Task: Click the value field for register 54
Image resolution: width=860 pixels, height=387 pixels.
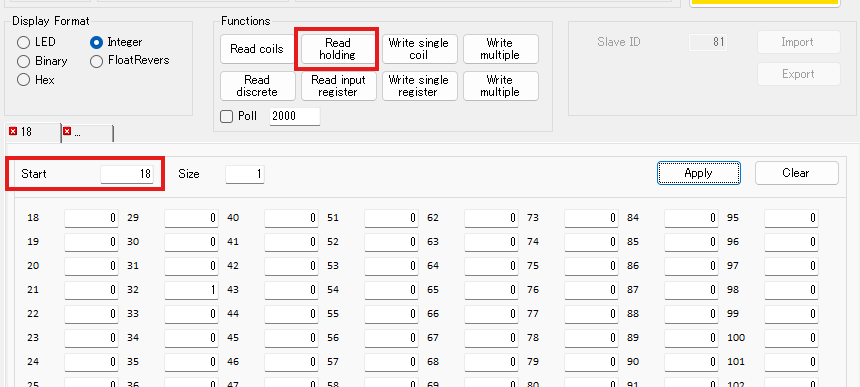Action: (391, 290)
